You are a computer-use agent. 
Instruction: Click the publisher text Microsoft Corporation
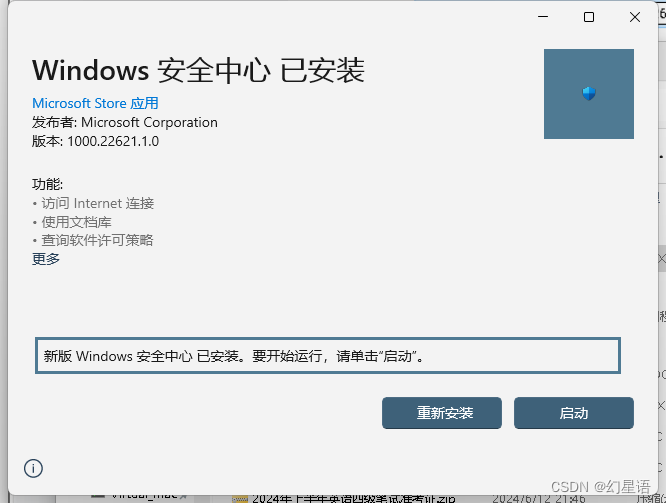(x=149, y=122)
